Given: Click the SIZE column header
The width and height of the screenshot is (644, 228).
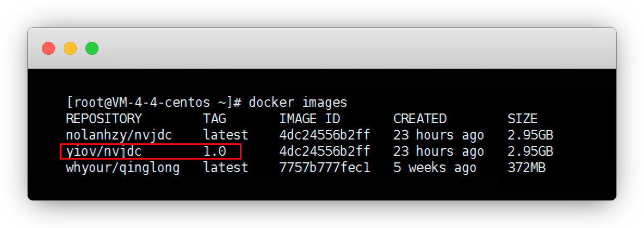Looking at the screenshot, I should coord(522,119).
